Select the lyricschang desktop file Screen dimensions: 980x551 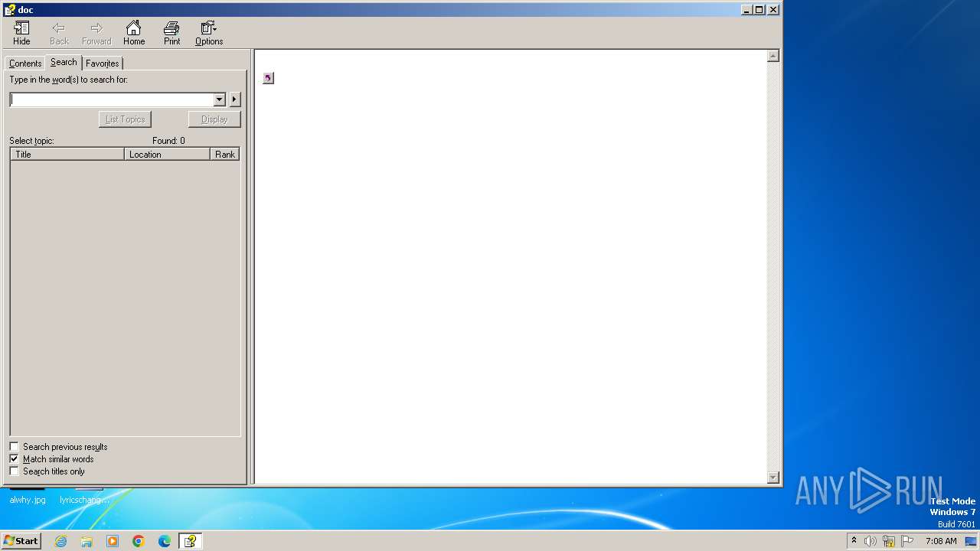[84, 500]
